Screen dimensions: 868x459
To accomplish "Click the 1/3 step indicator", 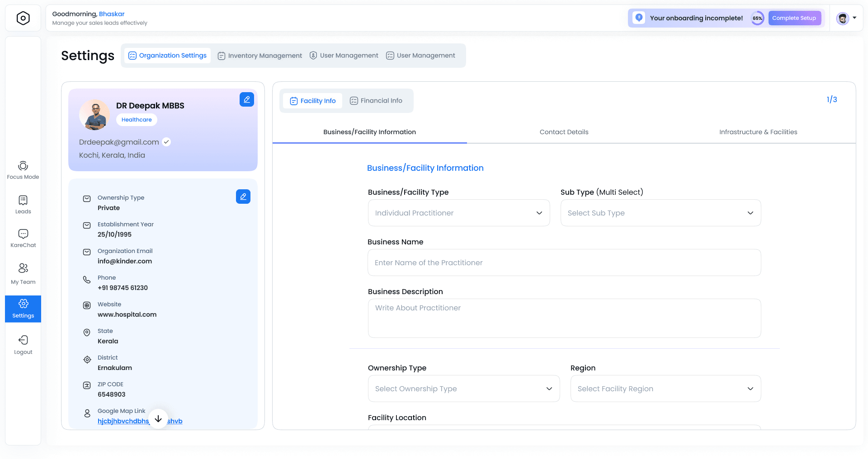I will click(832, 99).
